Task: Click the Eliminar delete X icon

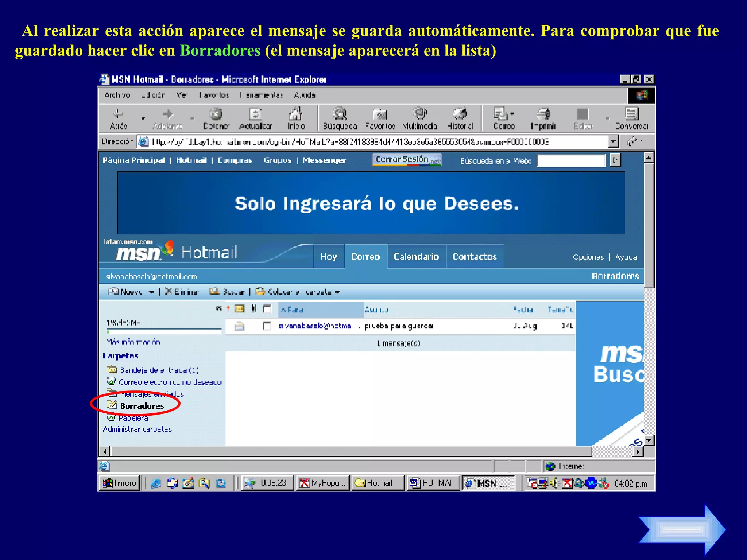Action: pos(168,291)
